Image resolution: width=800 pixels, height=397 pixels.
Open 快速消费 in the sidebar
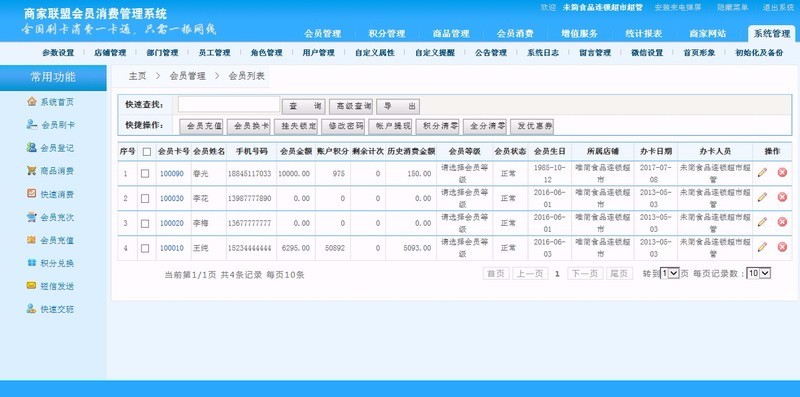click(x=50, y=194)
